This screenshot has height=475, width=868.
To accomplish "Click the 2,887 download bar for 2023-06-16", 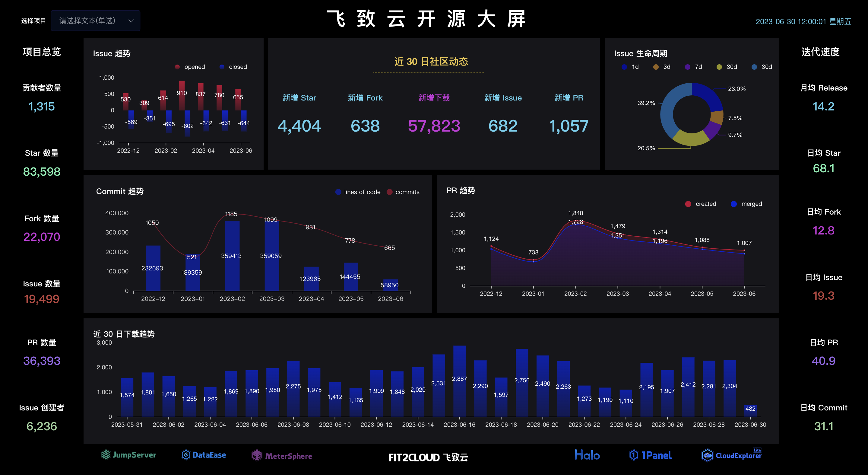I will pyautogui.click(x=460, y=381).
